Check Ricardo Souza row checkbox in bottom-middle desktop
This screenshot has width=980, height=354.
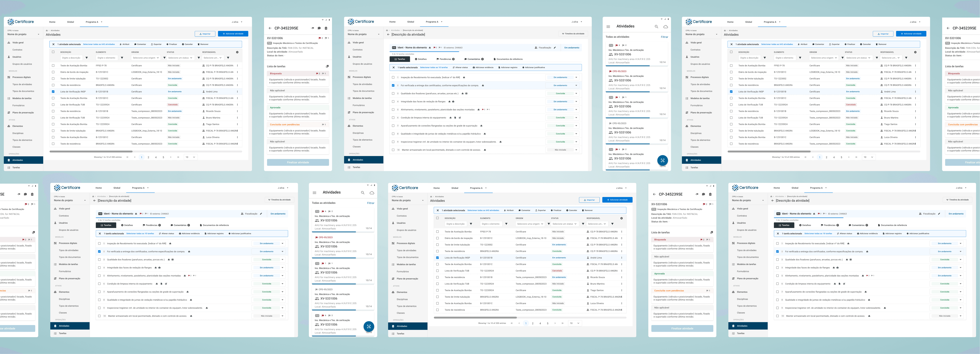coord(437,277)
